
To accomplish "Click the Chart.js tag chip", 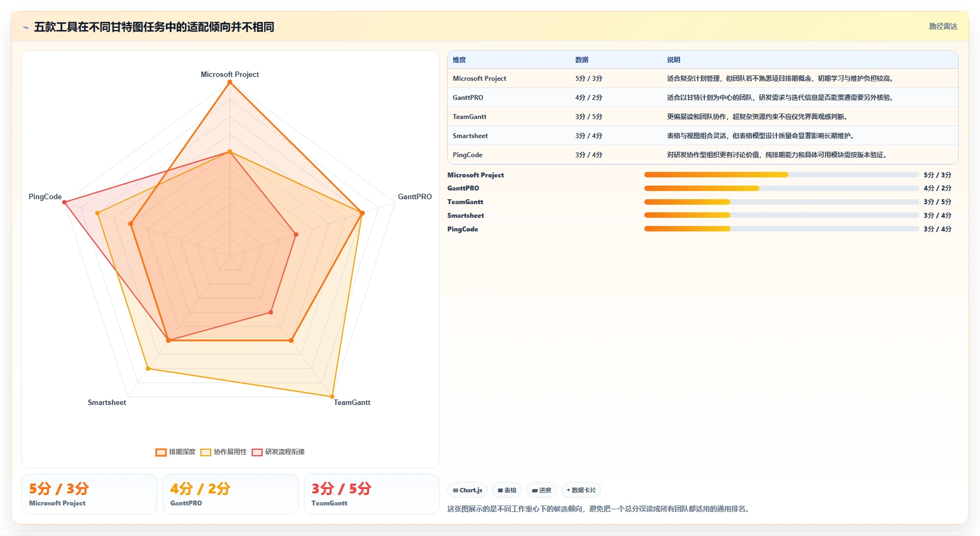I will (467, 490).
